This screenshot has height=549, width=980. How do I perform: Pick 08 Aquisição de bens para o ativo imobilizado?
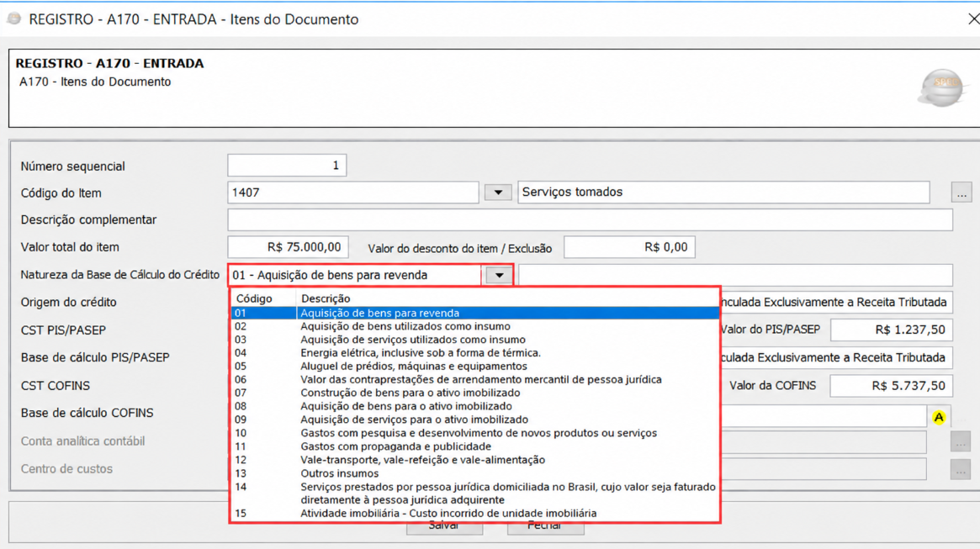(475, 406)
